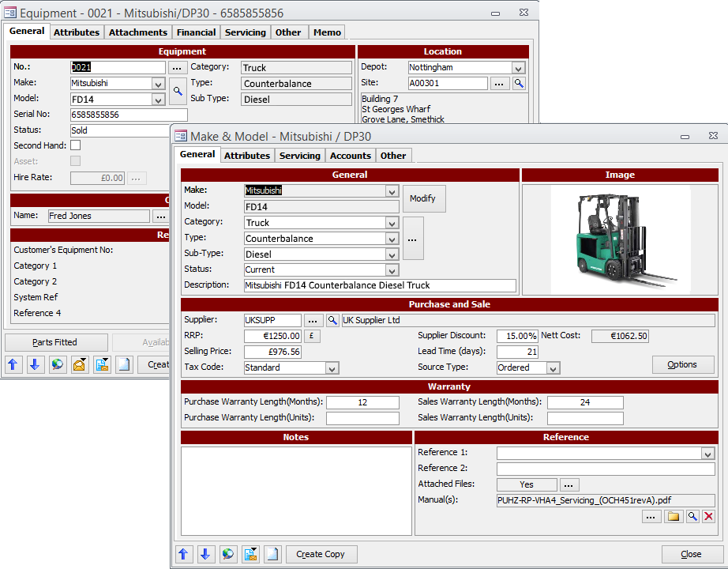The width and height of the screenshot is (728, 569).
Task: Click the Description field
Action: coord(380,285)
